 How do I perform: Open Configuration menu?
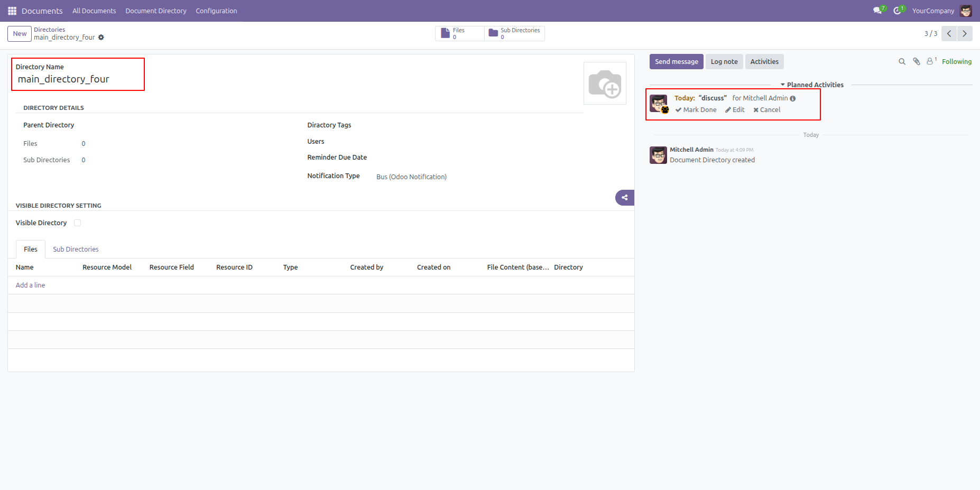tap(216, 11)
